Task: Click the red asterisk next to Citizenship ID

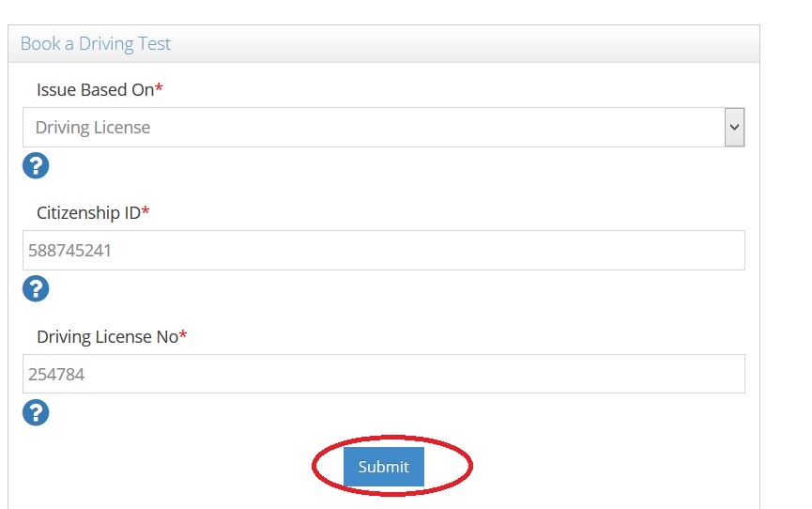Action: [146, 212]
